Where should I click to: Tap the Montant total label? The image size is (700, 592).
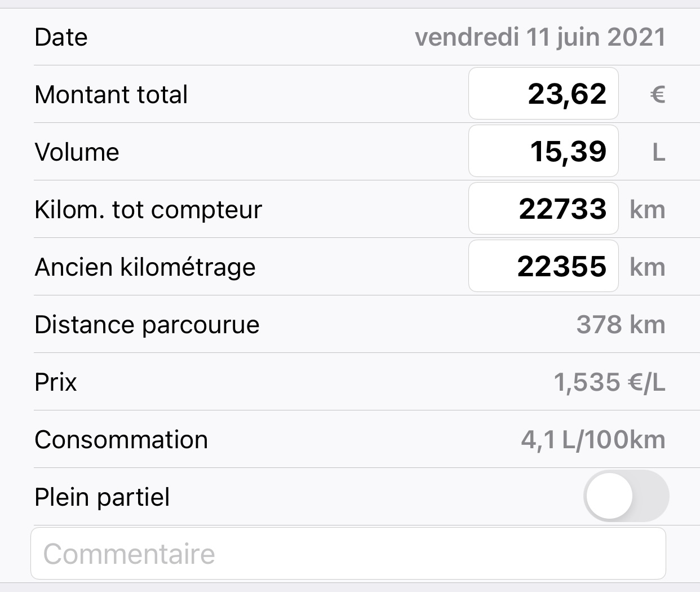point(111,95)
